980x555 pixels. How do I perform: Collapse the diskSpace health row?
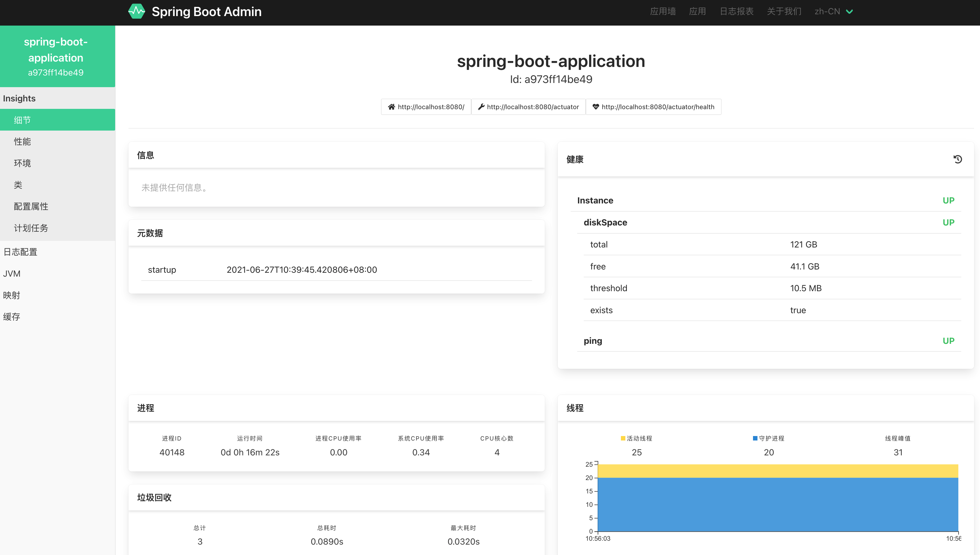pyautogui.click(x=769, y=222)
